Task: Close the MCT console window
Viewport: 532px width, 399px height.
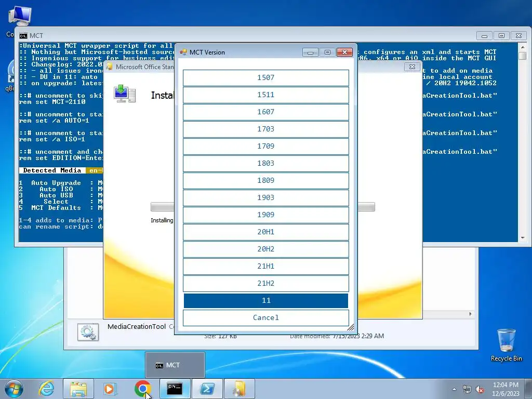Action: pos(519,36)
